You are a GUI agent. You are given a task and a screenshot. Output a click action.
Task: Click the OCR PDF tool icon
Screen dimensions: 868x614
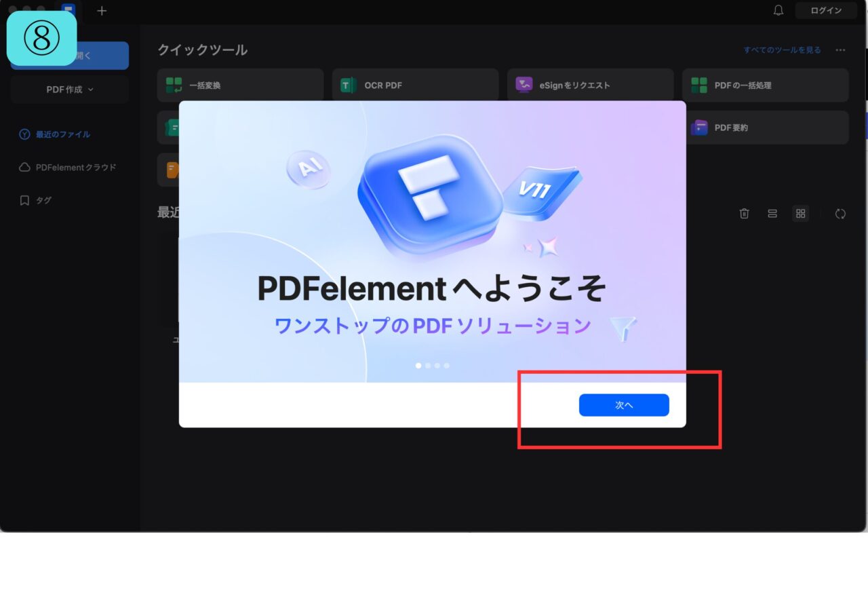point(349,85)
